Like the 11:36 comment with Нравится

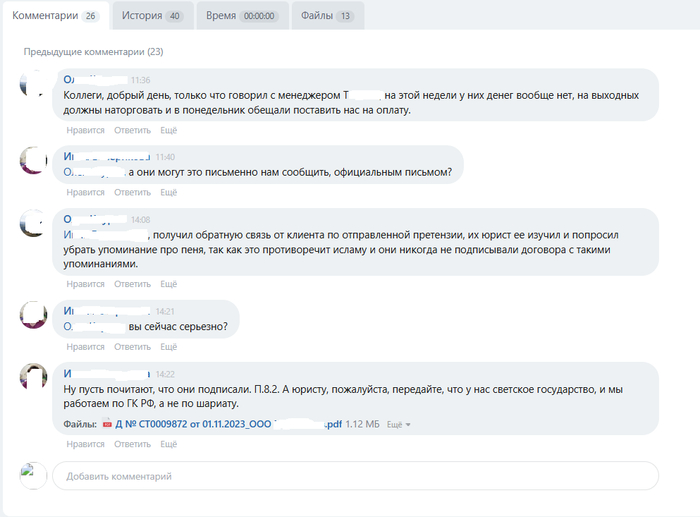tap(85, 130)
